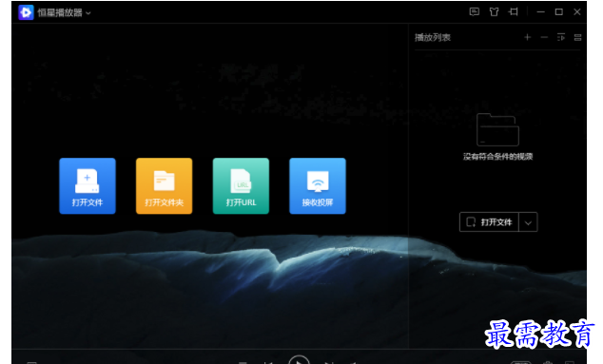Close the player window
This screenshot has height=364, width=603.
(577, 12)
